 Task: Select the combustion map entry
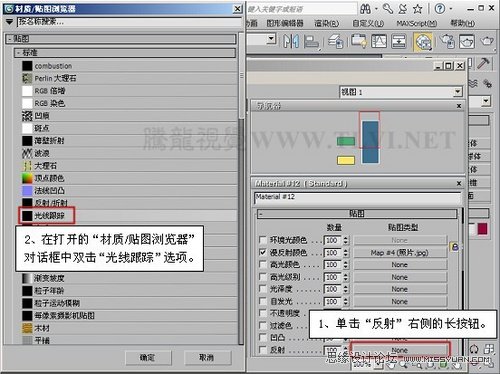point(128,66)
